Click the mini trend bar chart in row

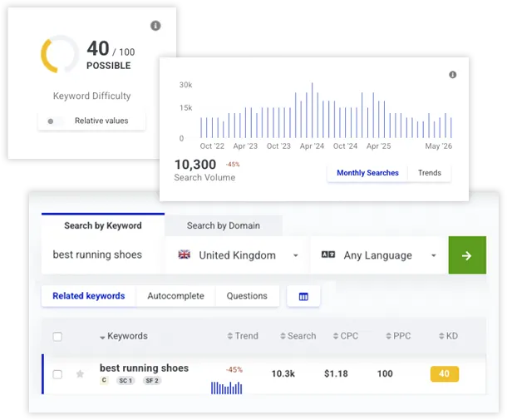226,388
